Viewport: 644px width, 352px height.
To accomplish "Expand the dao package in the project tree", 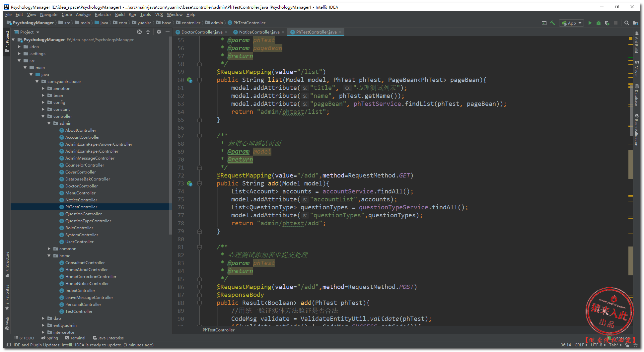I will [x=43, y=318].
